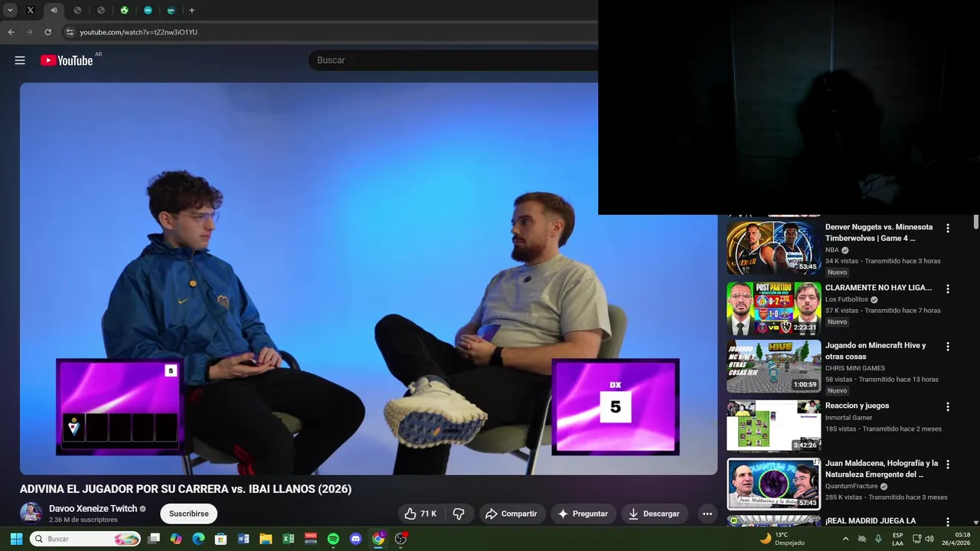980x551 pixels.
Task: Launch Microsoft Edge from the taskbar
Action: tap(198, 539)
